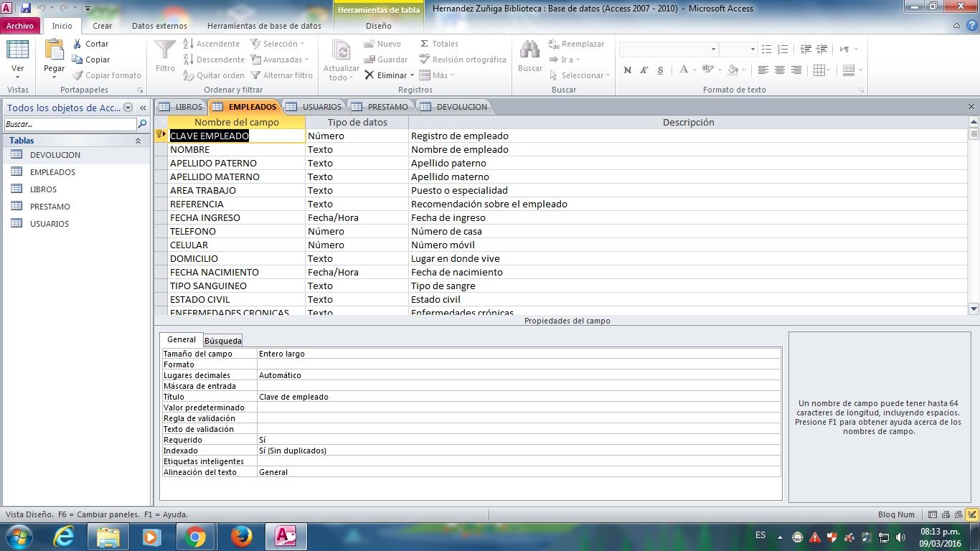Viewport: 980px width, 551px height.
Task: Toggle italic K formatting button
Action: coord(644,70)
